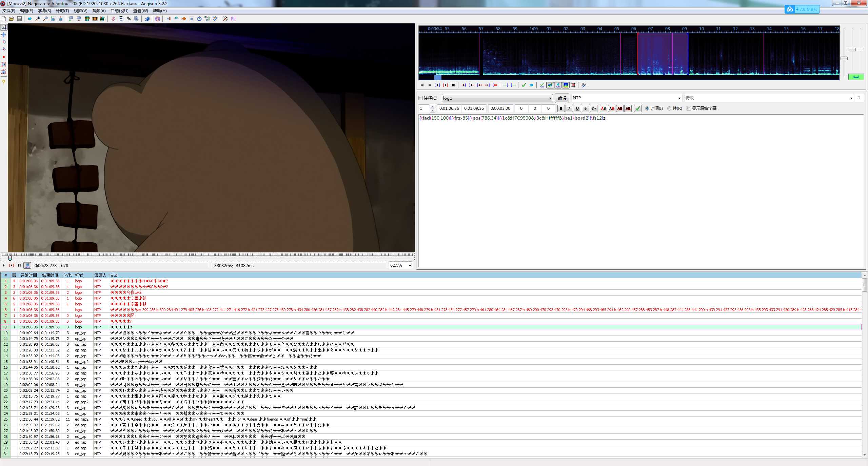Enable the 注释(C) comment checkbox

421,98
